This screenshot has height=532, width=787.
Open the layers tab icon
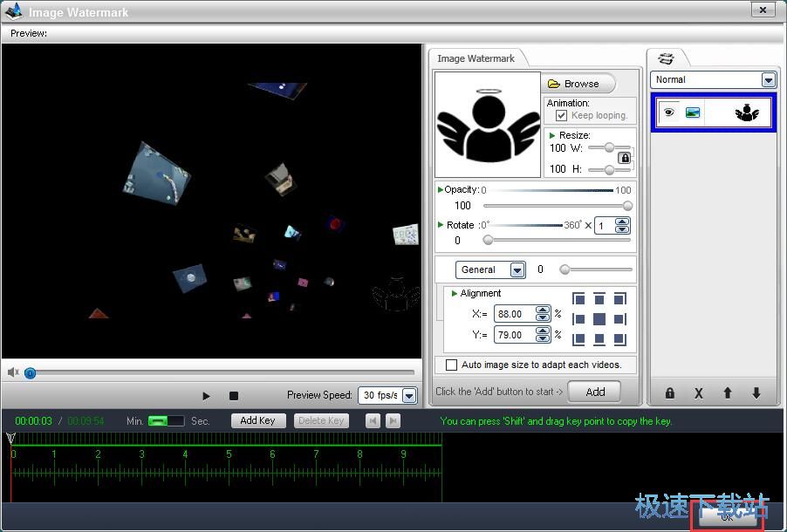(666, 58)
